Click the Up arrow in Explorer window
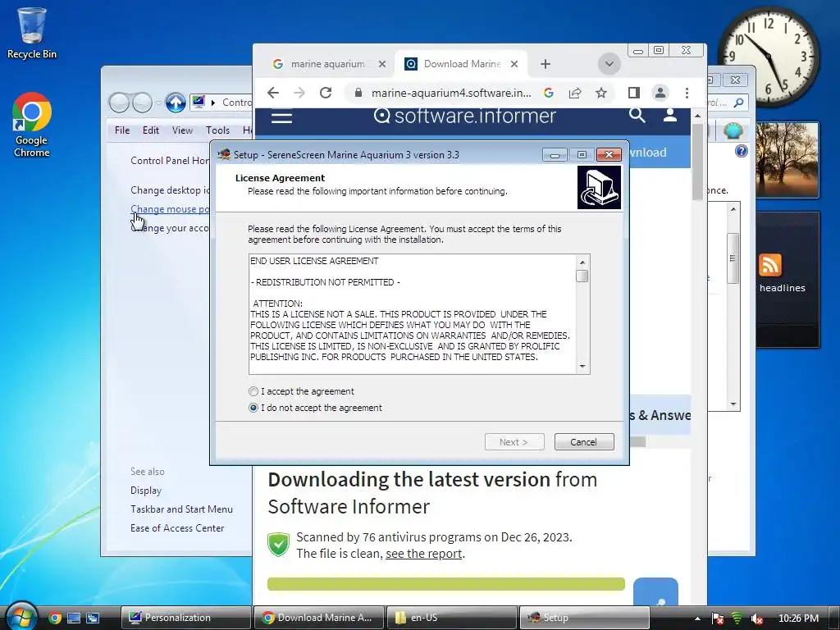Screen dimensions: 840x630 click(x=176, y=103)
